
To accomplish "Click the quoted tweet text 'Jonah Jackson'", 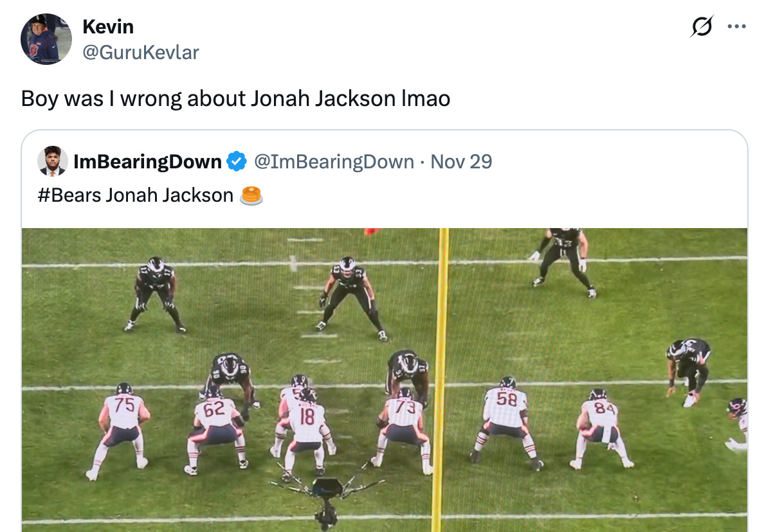I will 170,196.
